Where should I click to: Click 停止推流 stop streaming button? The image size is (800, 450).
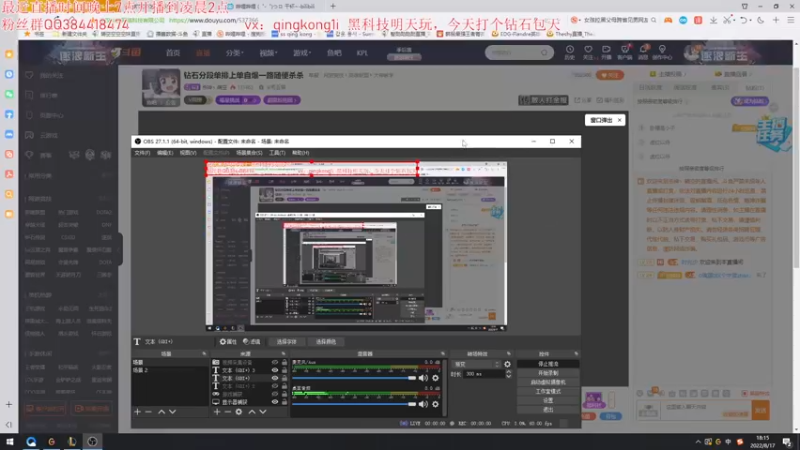click(x=548, y=364)
